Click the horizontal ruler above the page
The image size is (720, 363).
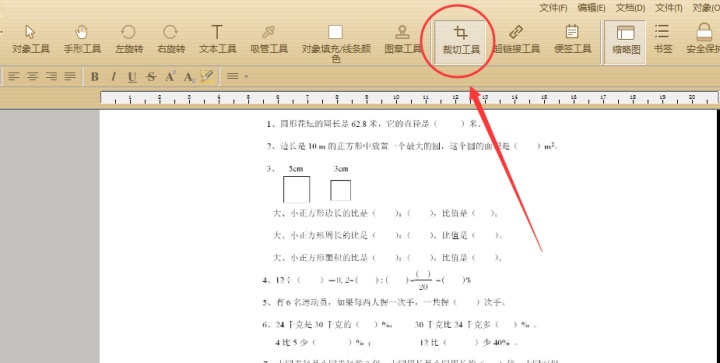coord(409,98)
